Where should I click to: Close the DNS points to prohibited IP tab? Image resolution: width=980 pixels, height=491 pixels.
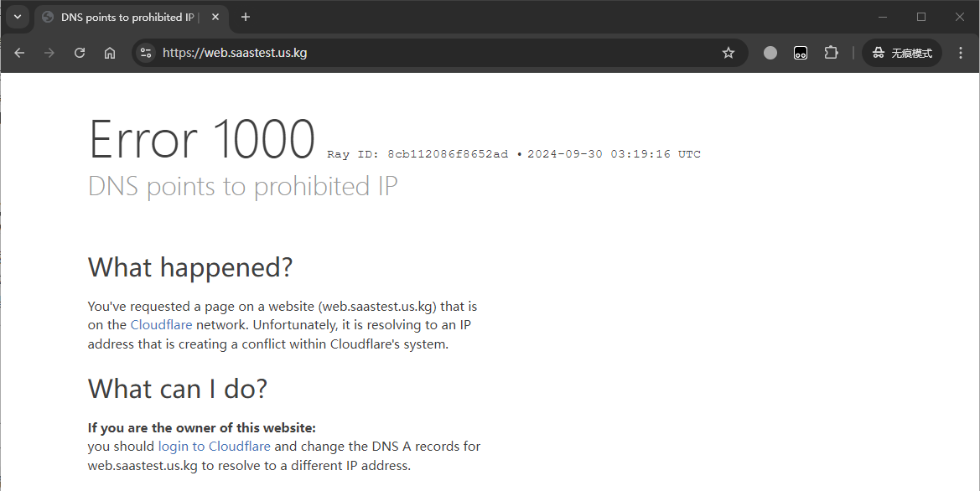click(x=215, y=17)
